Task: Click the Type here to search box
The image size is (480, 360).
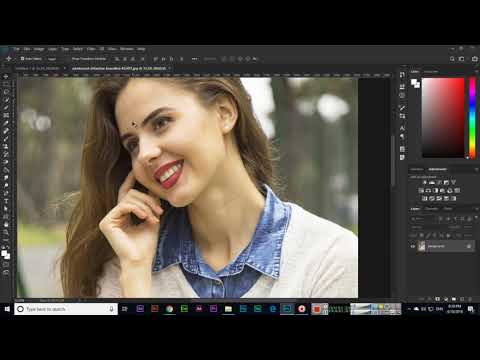Action: pyautogui.click(x=66, y=309)
